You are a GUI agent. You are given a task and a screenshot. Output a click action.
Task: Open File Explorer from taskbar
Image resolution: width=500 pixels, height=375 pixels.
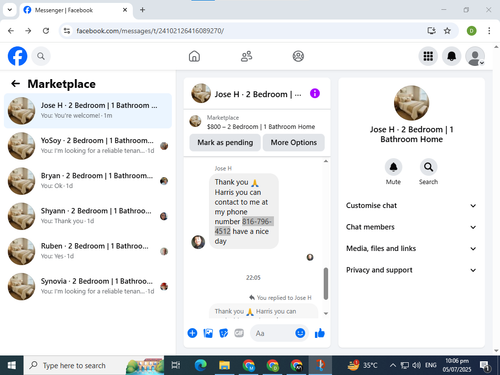(x=224, y=365)
